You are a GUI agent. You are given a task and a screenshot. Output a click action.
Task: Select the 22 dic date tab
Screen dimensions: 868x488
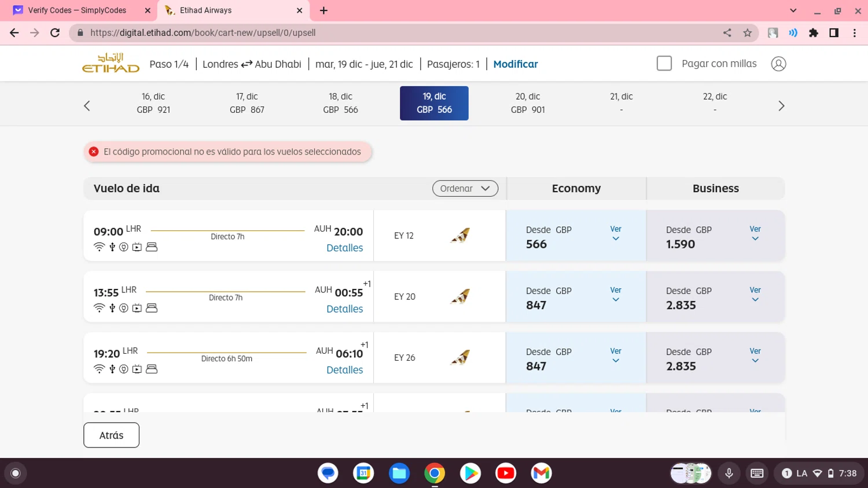tap(715, 103)
